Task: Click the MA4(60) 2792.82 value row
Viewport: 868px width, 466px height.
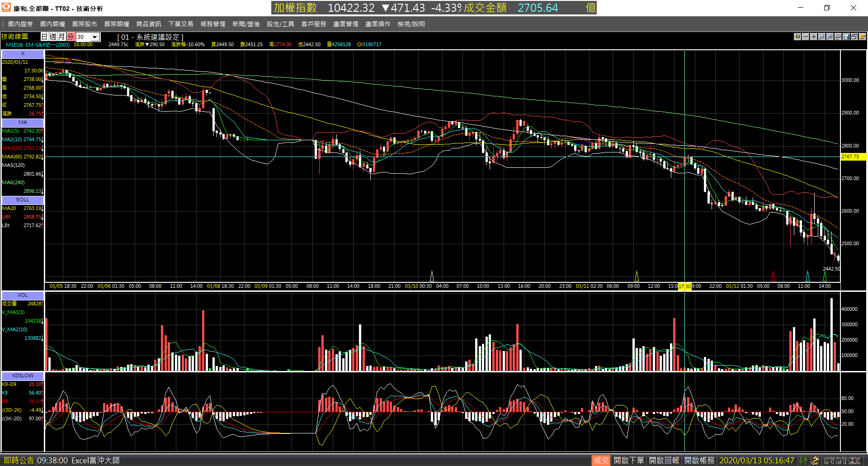Action: [23, 157]
